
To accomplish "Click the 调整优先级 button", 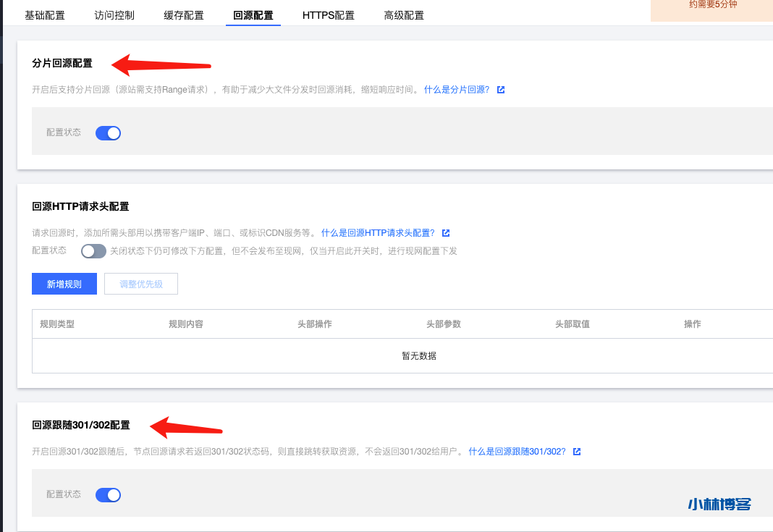I will point(140,283).
